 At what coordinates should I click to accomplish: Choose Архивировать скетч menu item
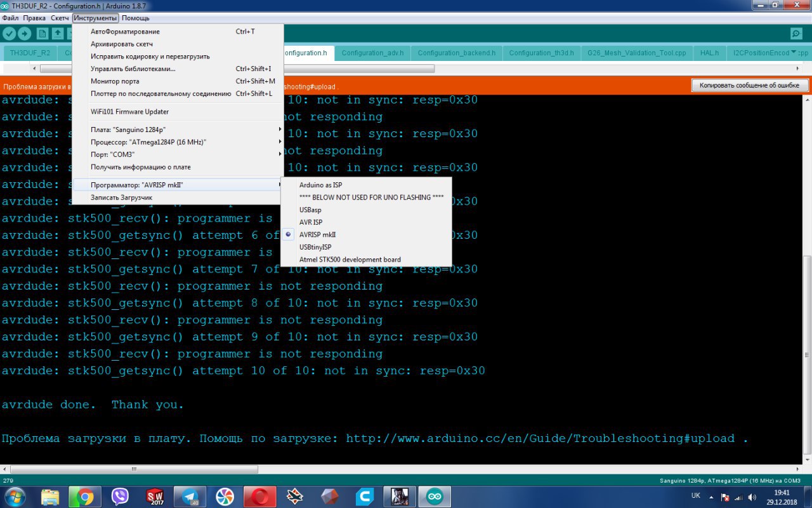click(x=178, y=44)
